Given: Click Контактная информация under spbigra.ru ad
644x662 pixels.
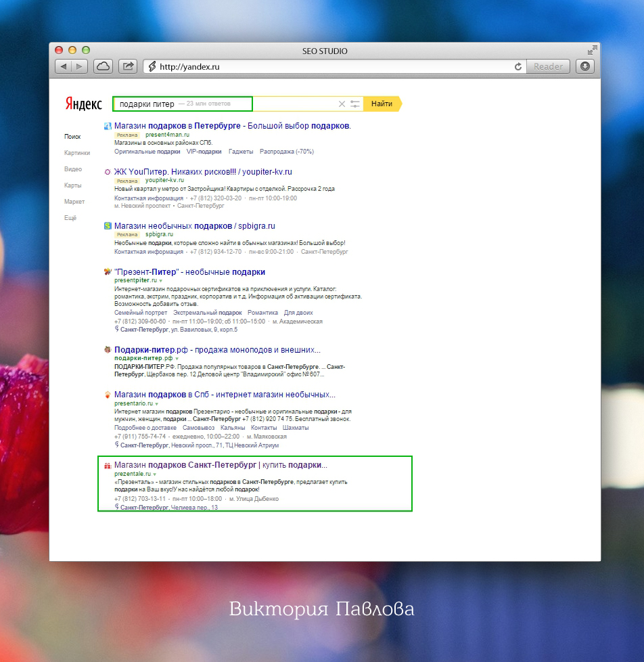Looking at the screenshot, I should point(149,252).
